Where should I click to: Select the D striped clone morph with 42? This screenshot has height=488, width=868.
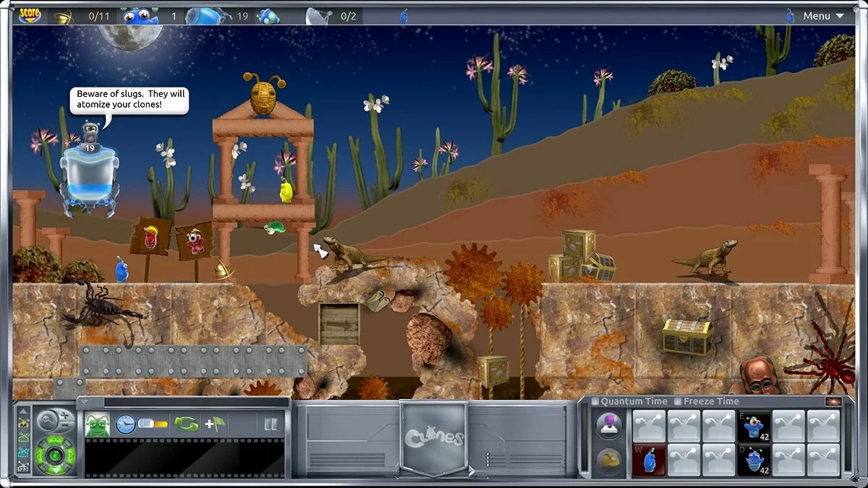pyautogui.click(x=753, y=461)
